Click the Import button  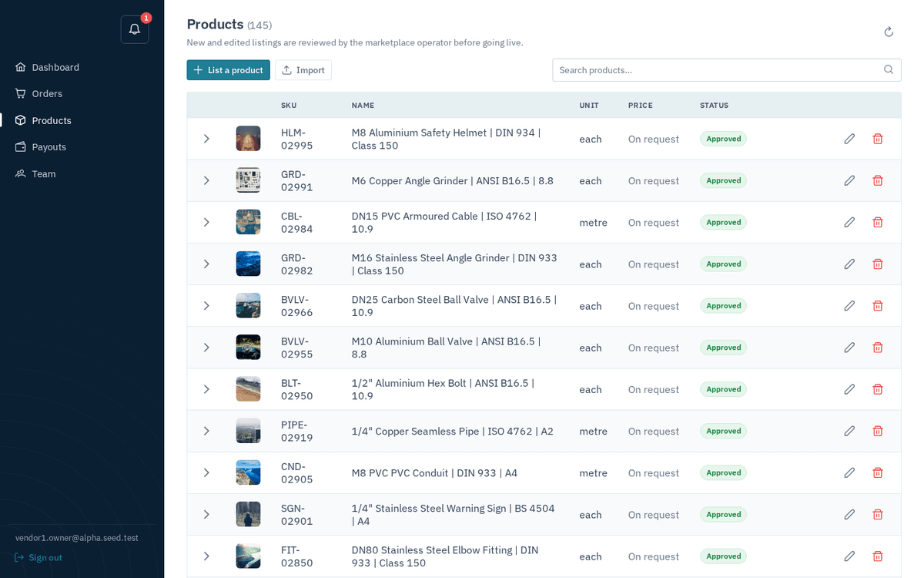click(x=303, y=70)
